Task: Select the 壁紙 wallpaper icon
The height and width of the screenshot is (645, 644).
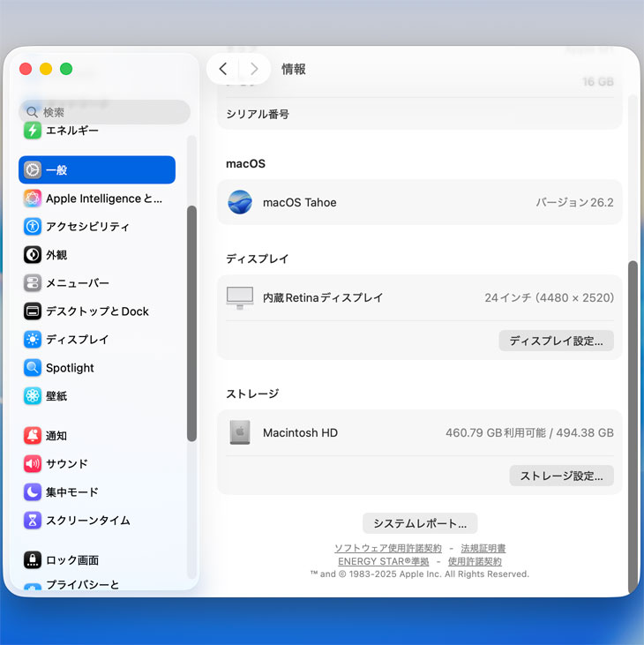Action: 33,396
